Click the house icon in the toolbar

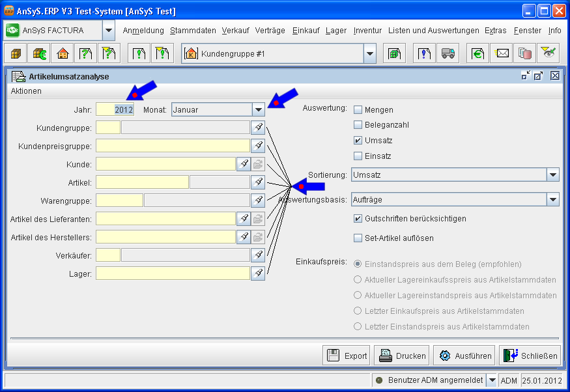pos(63,53)
